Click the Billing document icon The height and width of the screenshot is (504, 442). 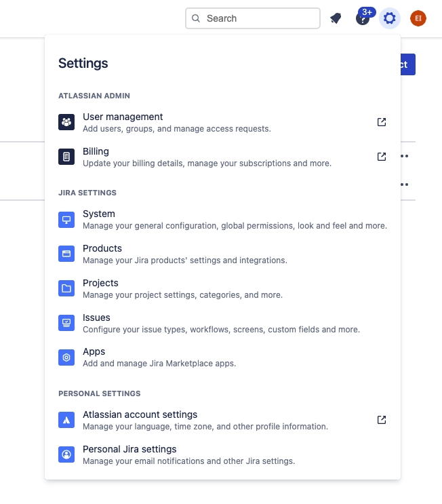(x=66, y=157)
